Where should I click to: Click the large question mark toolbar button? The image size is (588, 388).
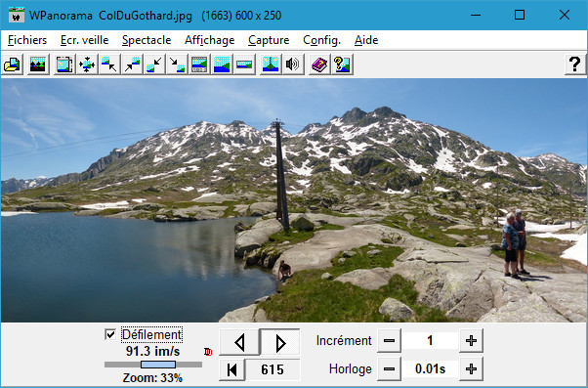(x=575, y=65)
